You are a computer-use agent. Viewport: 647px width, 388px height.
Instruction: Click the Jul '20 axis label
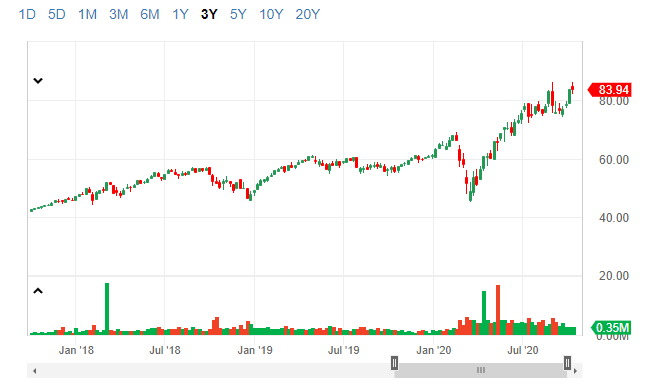coord(522,350)
